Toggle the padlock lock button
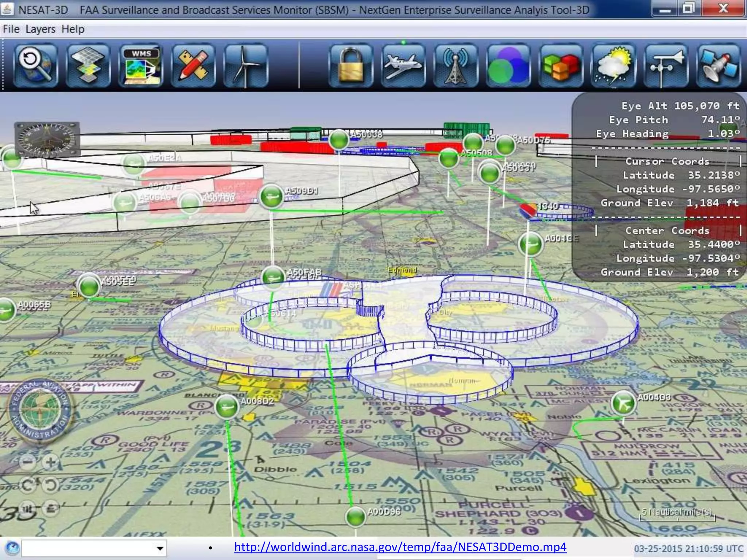 pos(351,66)
